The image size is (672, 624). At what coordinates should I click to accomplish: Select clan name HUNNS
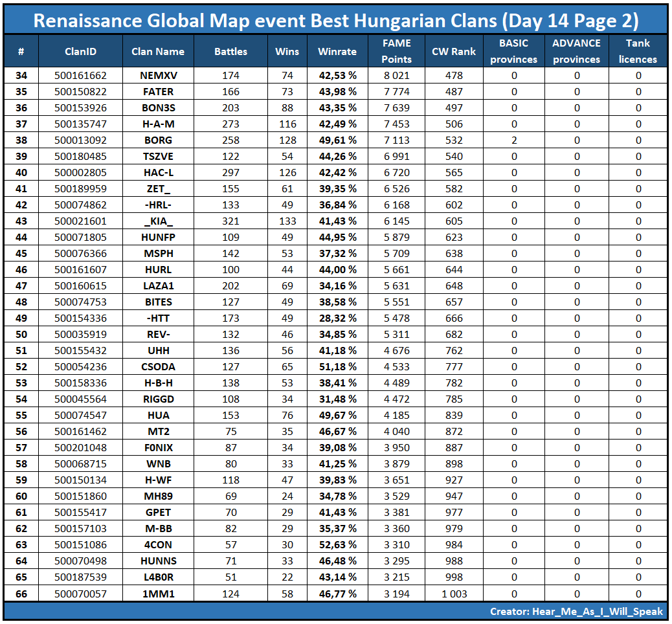159,561
